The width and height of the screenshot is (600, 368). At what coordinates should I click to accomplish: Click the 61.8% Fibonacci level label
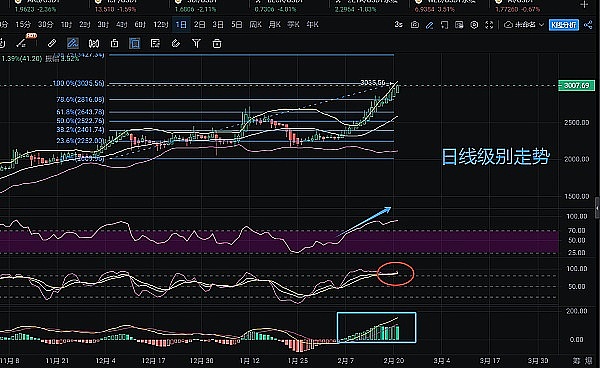pos(80,112)
